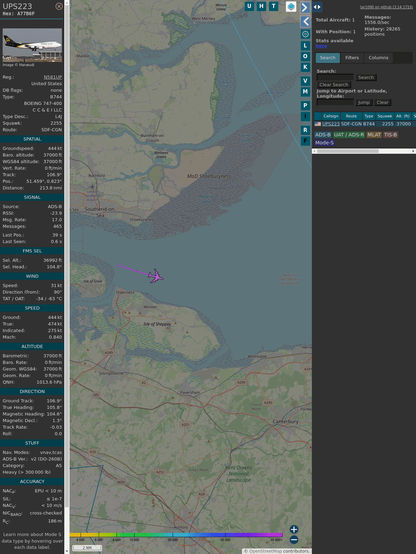Click the Clear Search button
416x554 pixels.
tap(334, 85)
